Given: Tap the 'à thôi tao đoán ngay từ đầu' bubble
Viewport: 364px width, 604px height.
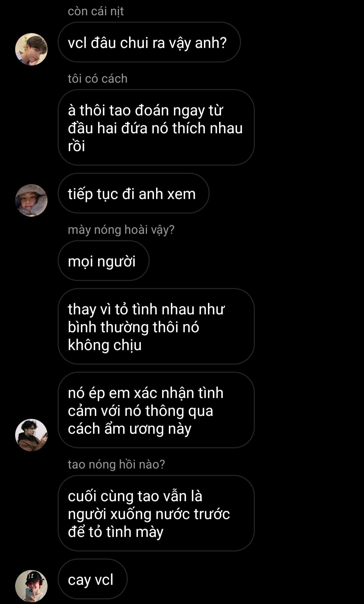Looking at the screenshot, I should coord(156,127).
